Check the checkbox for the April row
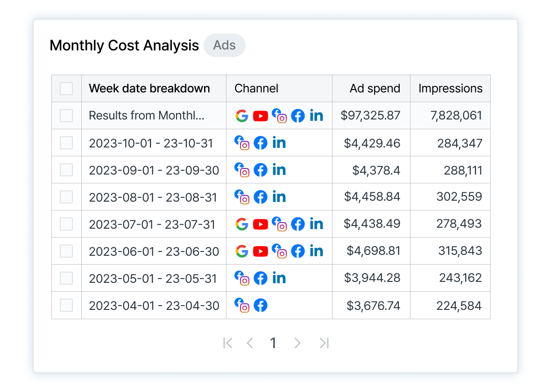Viewport: 551px width, 392px height. pyautogui.click(x=66, y=305)
